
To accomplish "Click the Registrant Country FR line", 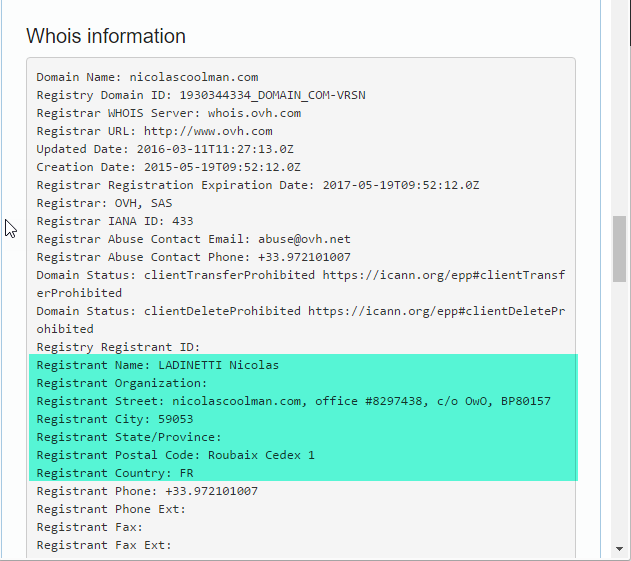I will tap(115, 473).
